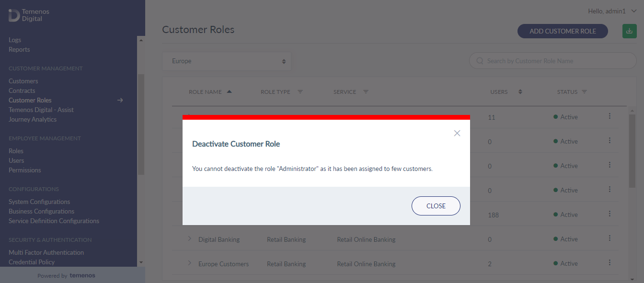Go to Customers in the sidebar
This screenshot has height=283, width=644.
click(23, 81)
